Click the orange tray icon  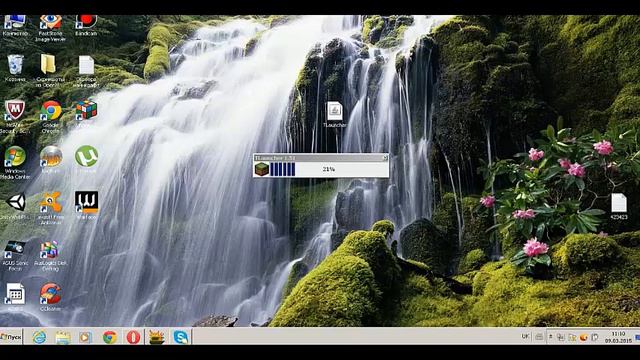583,337
